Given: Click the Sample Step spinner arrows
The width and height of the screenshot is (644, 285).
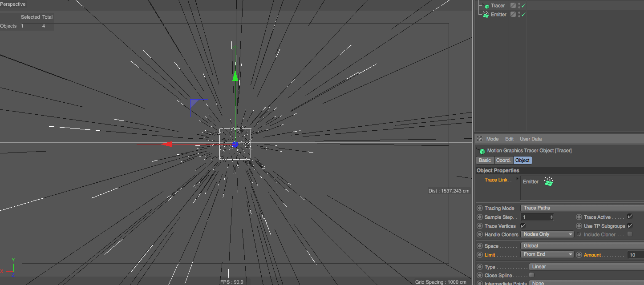Looking at the screenshot, I should (x=551, y=217).
